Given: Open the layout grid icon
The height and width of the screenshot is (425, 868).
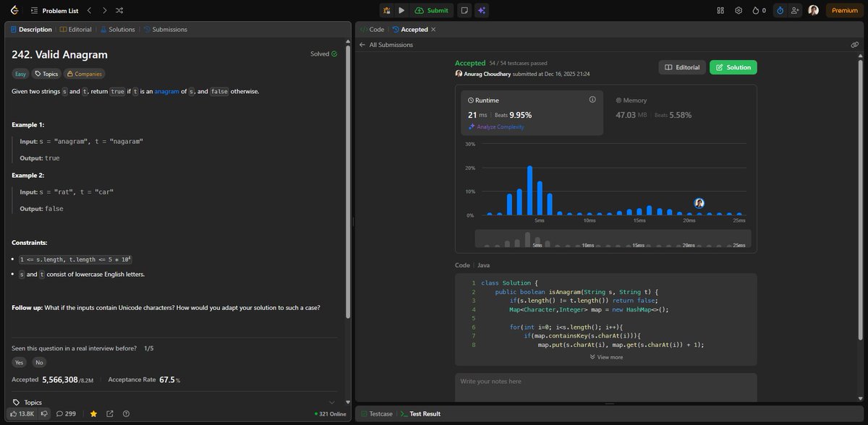Looking at the screenshot, I should [720, 10].
